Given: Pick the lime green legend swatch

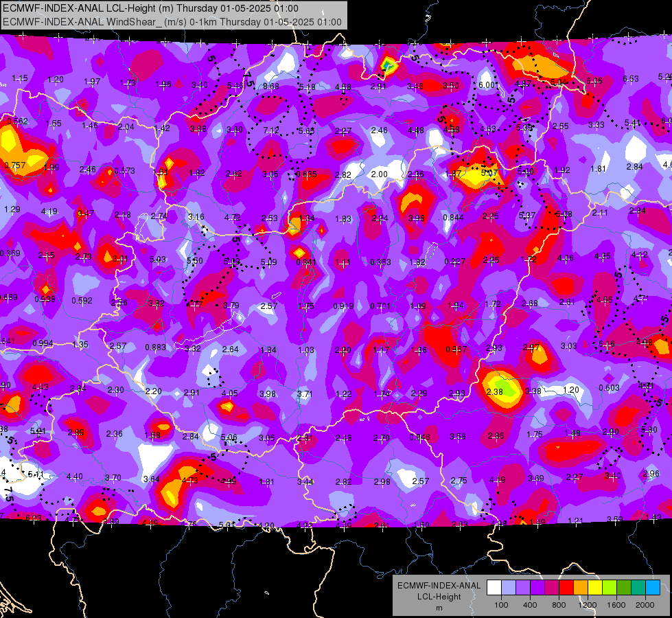Looking at the screenshot, I should pos(610,588).
